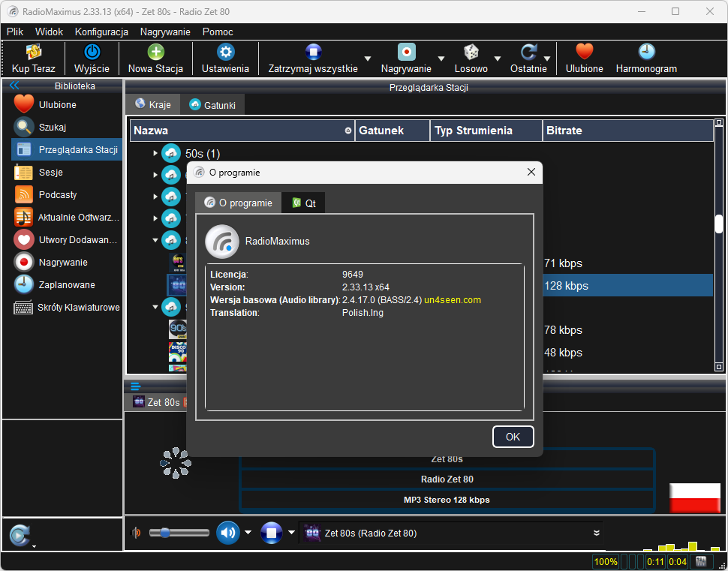Open the Plik menu

click(15, 32)
